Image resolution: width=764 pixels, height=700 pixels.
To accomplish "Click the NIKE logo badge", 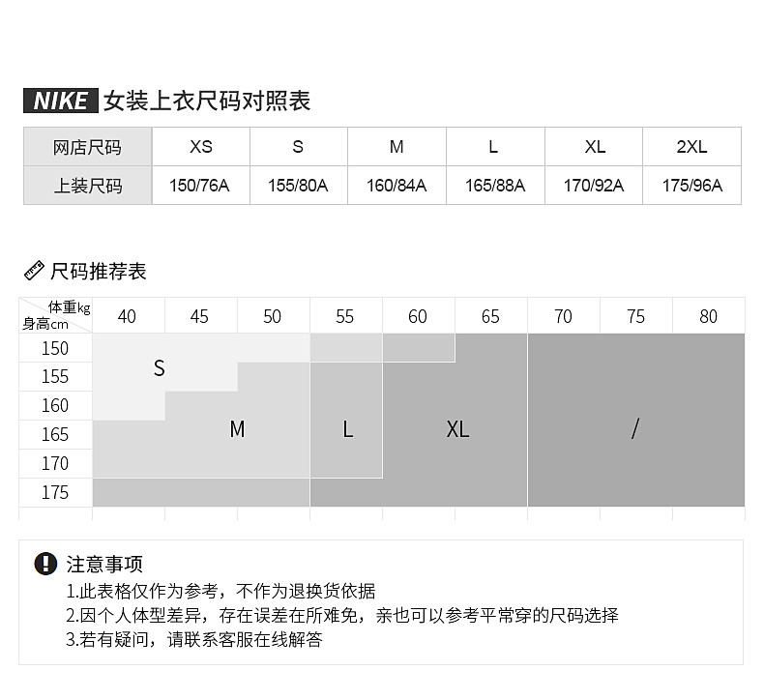I will 61,101.
